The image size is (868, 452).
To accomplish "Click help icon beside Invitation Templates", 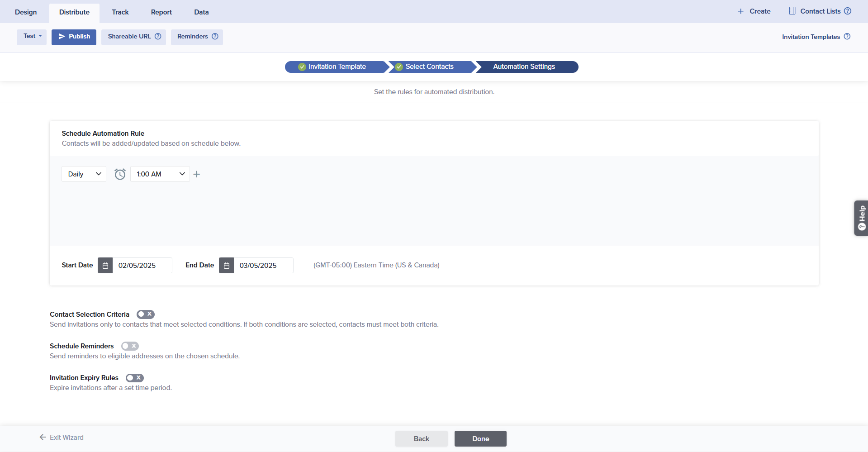I will (x=847, y=37).
